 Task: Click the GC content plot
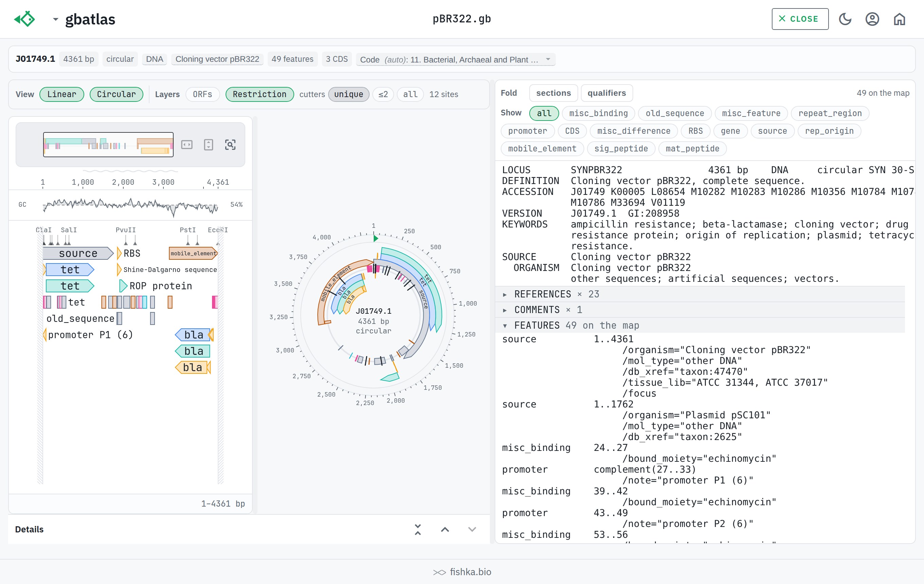click(130, 205)
